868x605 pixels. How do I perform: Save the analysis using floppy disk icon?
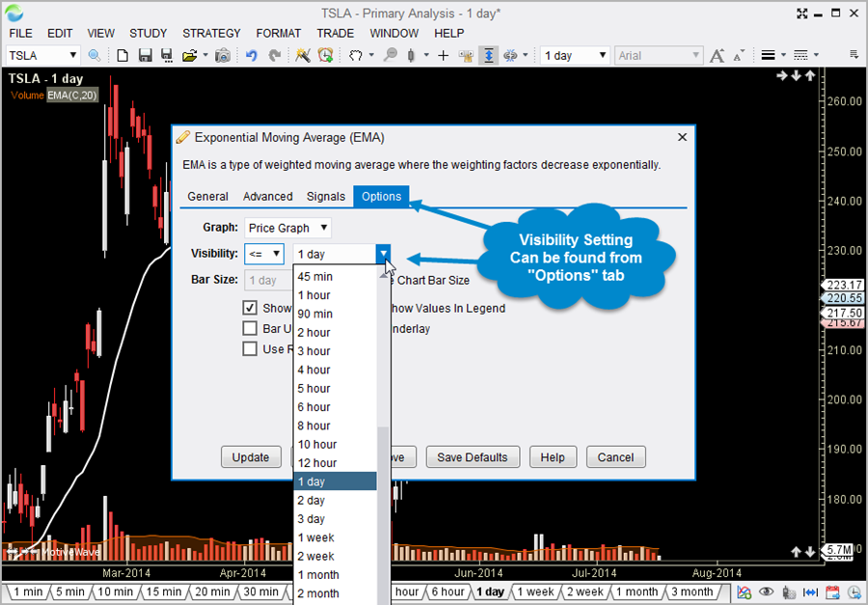[x=145, y=55]
